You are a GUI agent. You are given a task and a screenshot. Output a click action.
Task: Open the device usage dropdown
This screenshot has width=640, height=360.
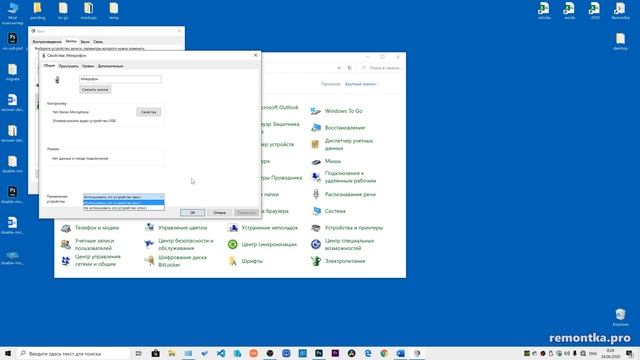click(124, 197)
